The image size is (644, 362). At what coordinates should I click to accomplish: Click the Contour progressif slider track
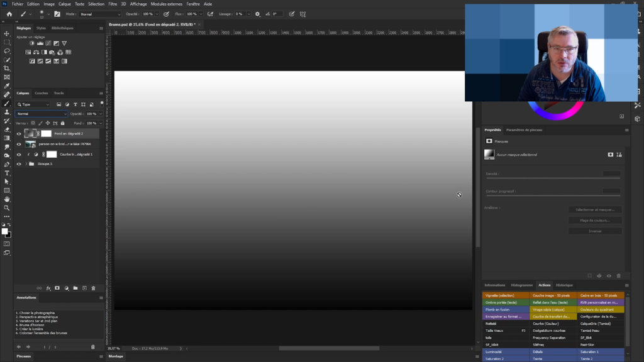pyautogui.click(x=553, y=195)
